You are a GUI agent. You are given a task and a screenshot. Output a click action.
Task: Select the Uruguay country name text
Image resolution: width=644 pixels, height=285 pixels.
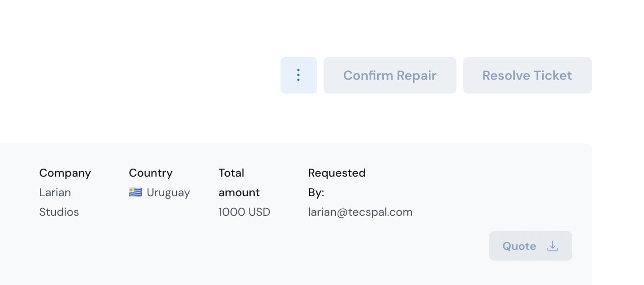click(168, 193)
